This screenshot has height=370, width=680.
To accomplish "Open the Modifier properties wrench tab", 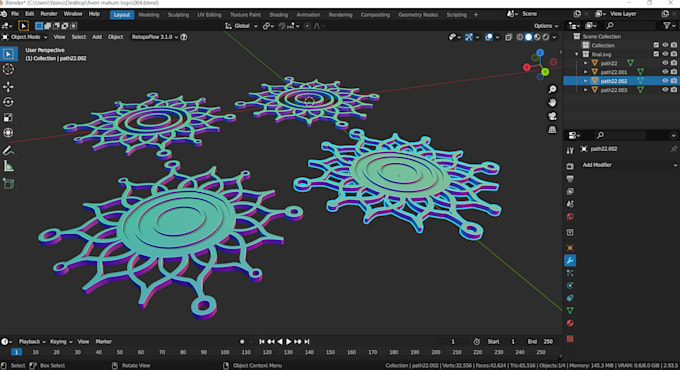I will click(x=570, y=261).
